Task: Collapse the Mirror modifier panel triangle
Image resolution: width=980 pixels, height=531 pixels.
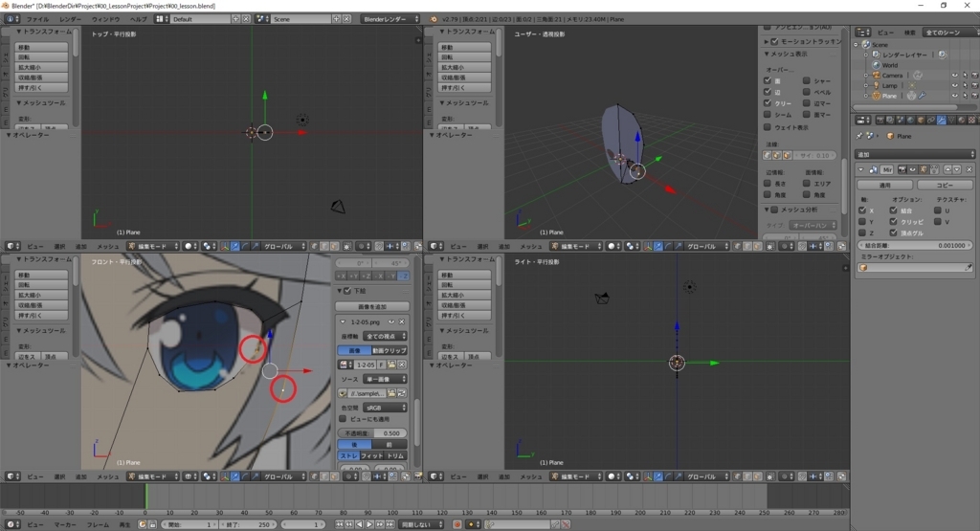Action: [x=860, y=169]
